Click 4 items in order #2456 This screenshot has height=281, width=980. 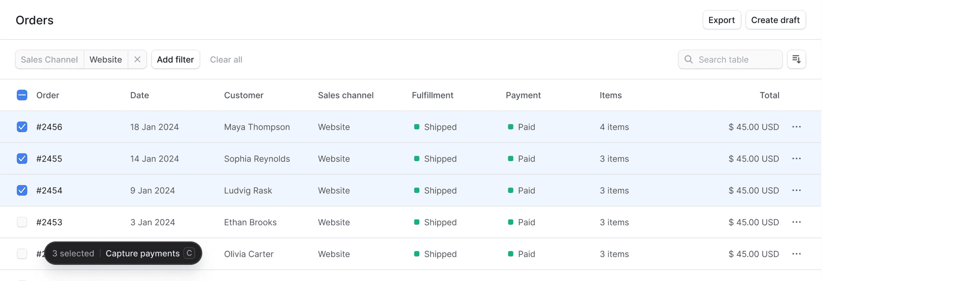[x=614, y=127]
